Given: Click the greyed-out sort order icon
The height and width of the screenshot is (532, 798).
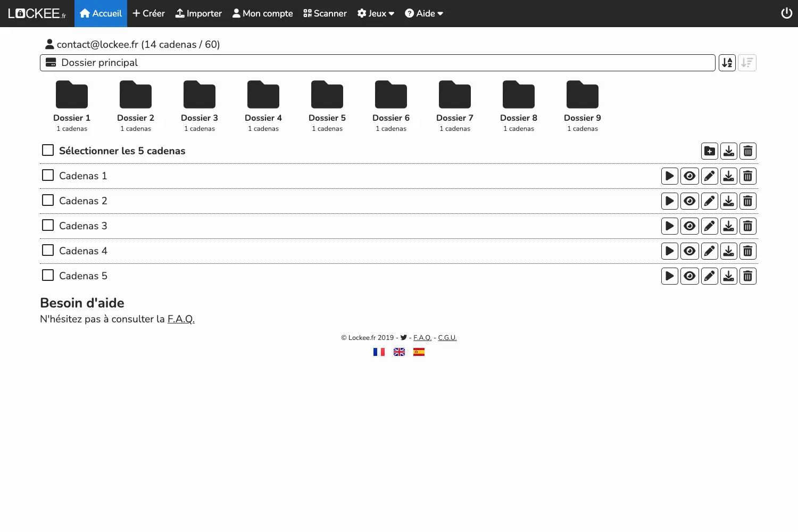Looking at the screenshot, I should point(747,63).
